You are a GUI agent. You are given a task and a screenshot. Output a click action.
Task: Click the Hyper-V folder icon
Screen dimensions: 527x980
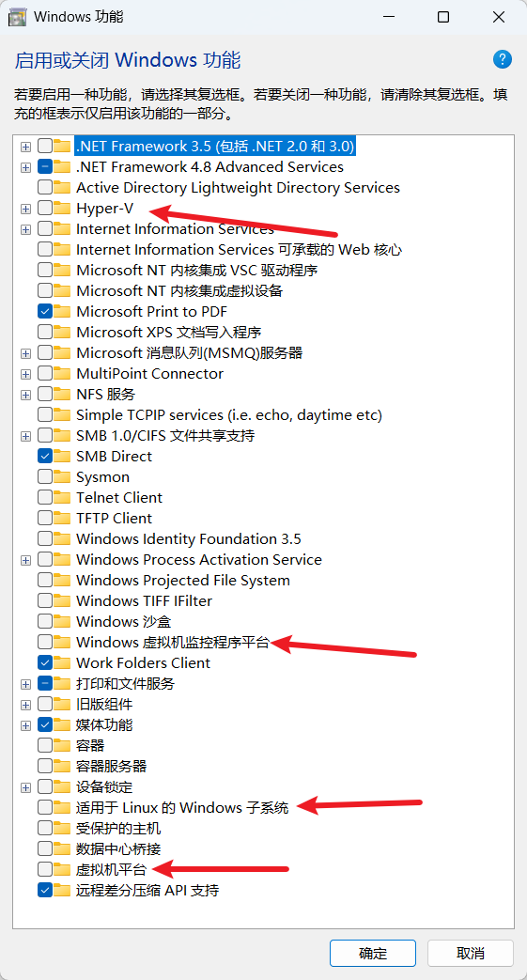[x=62, y=209]
